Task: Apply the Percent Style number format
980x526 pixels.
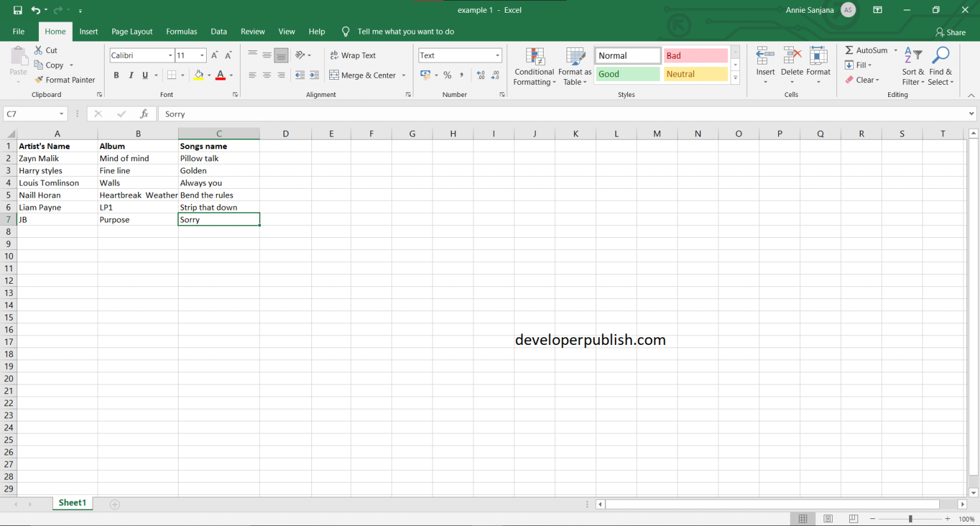Action: click(x=447, y=75)
